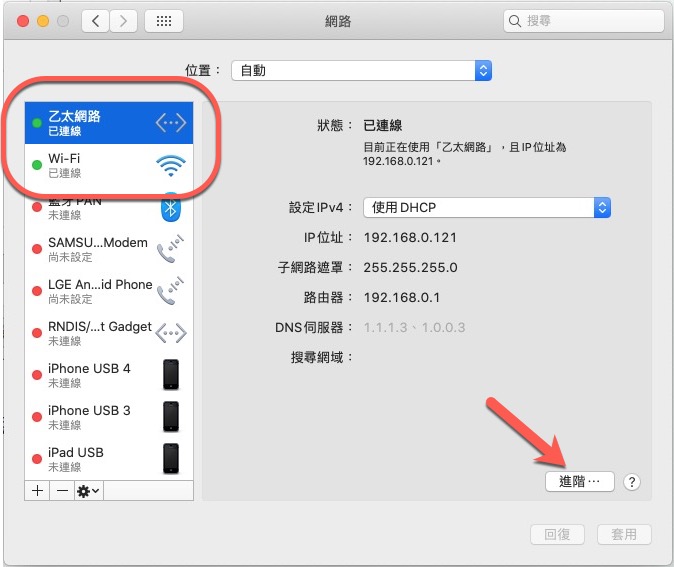Click the 回復 revert button
Screen dimensions: 674x567
(558, 534)
